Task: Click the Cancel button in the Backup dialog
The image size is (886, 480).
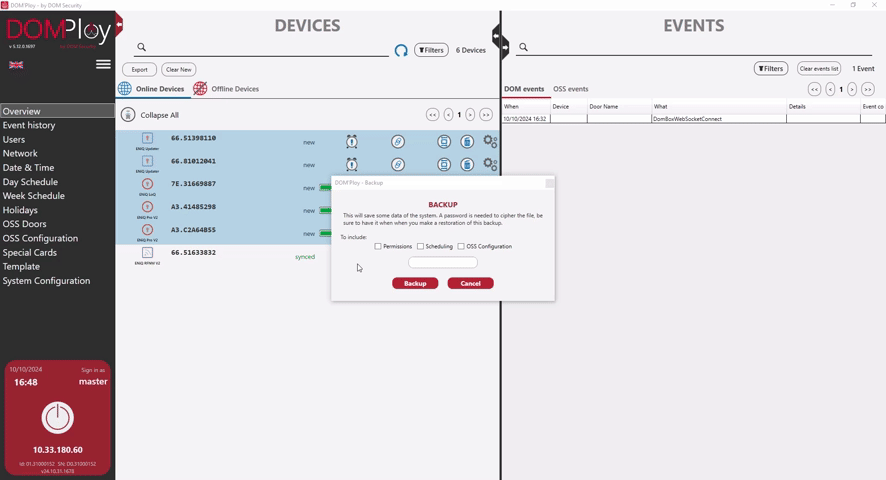Action: coord(470,283)
